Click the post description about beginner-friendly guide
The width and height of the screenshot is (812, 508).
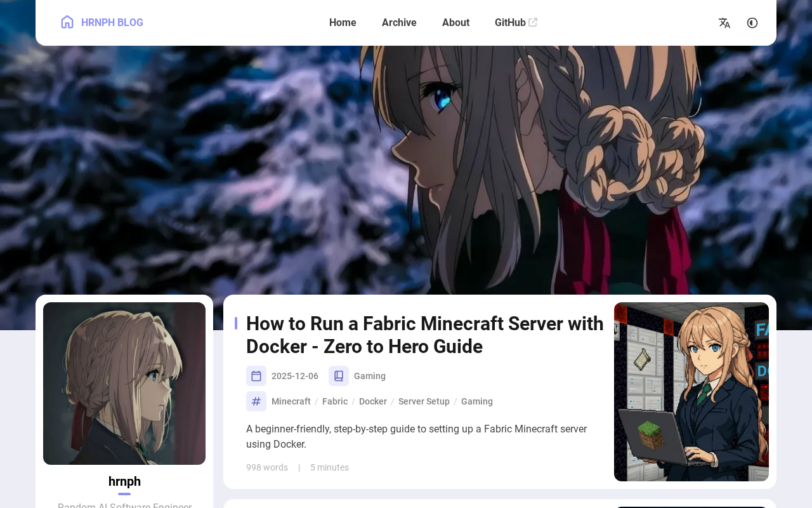point(417,437)
